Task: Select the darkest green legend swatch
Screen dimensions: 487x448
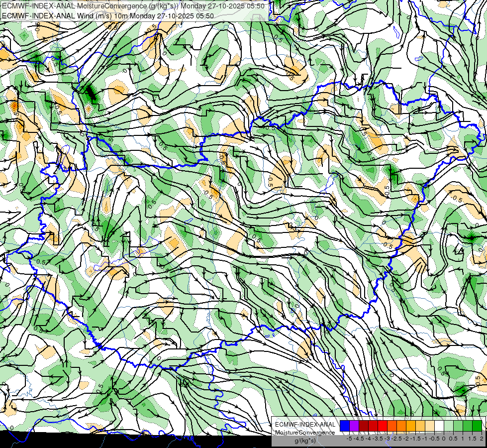Action: point(477,426)
